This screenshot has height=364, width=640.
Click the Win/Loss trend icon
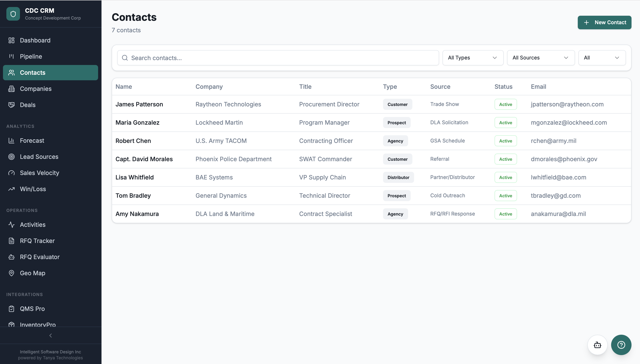click(11, 189)
